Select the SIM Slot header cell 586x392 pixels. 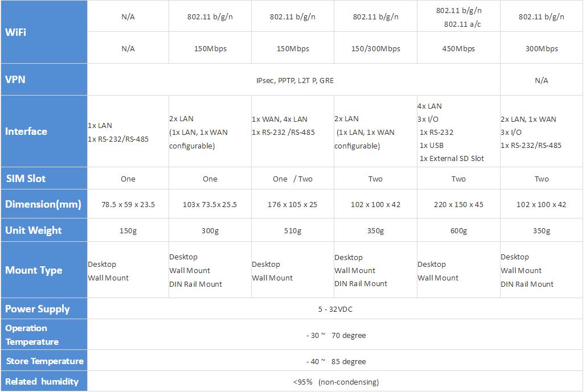tap(44, 178)
